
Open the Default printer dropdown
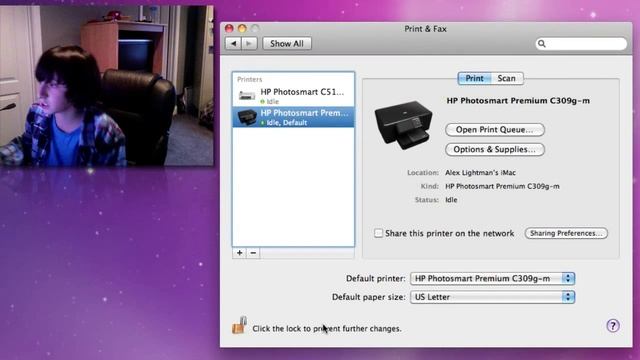pos(493,278)
